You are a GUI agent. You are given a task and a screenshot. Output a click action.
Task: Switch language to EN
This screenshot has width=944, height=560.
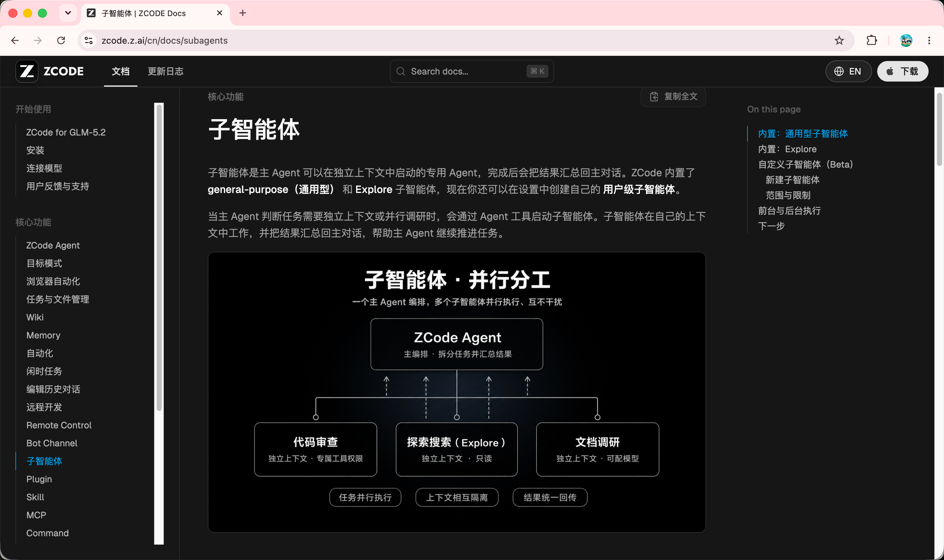(848, 71)
